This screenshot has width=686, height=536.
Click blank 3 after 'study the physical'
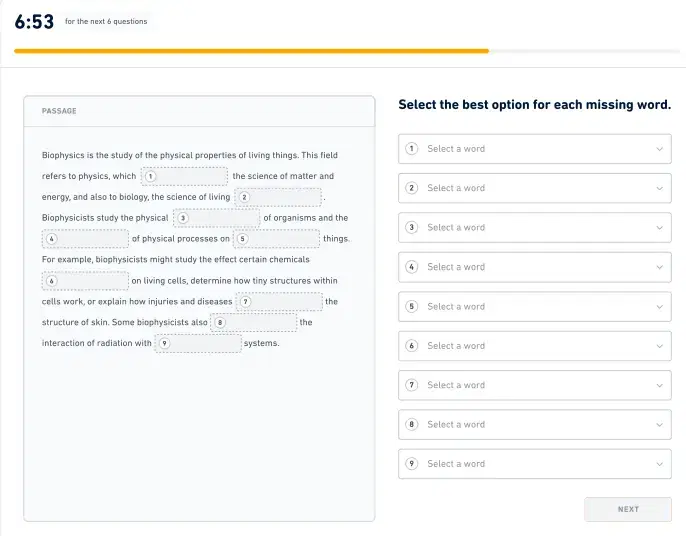216,218
